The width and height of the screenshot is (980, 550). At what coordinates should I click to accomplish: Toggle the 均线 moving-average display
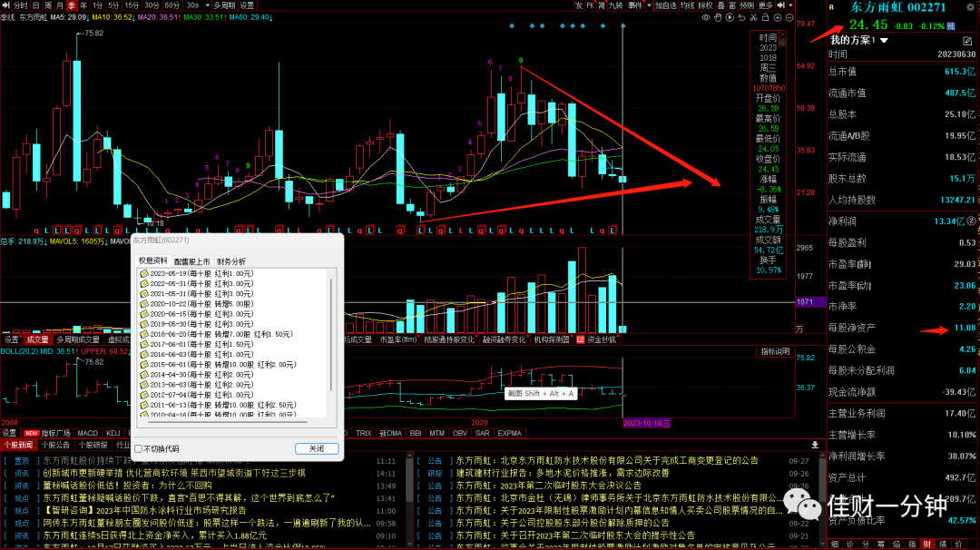click(688, 5)
